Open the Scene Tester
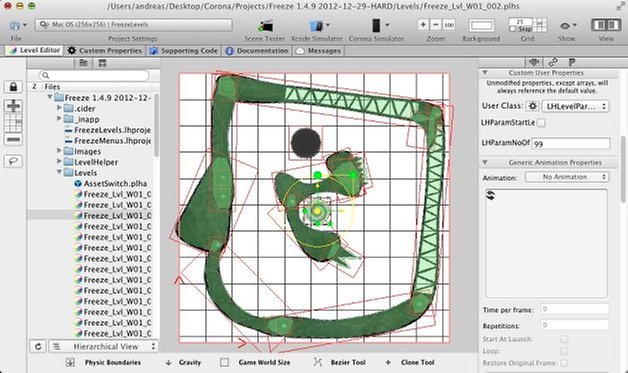Screen dimensions: 628x373 tap(265, 26)
